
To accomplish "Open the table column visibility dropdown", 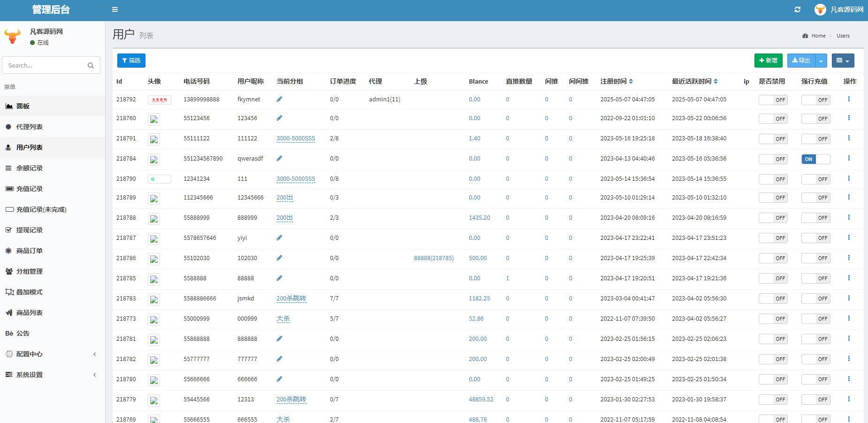I will tap(843, 61).
